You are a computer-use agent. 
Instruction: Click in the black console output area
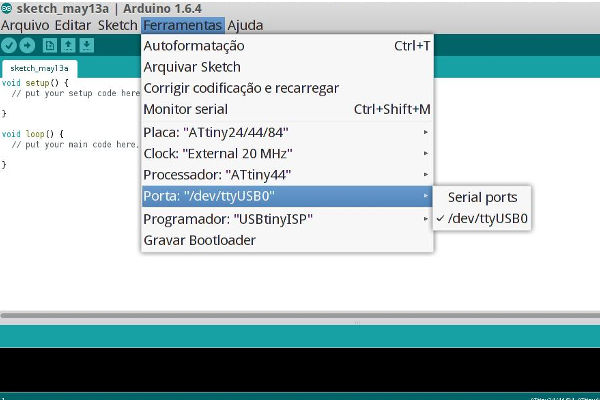pos(300,369)
